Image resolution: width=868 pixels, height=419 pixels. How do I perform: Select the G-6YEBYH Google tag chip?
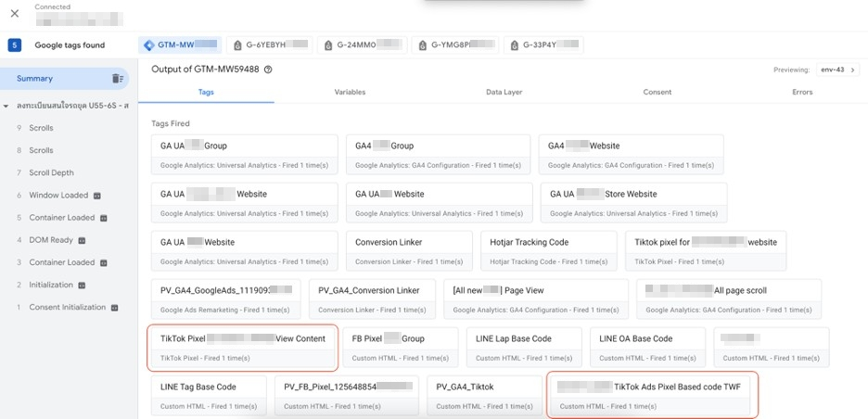tap(270, 45)
